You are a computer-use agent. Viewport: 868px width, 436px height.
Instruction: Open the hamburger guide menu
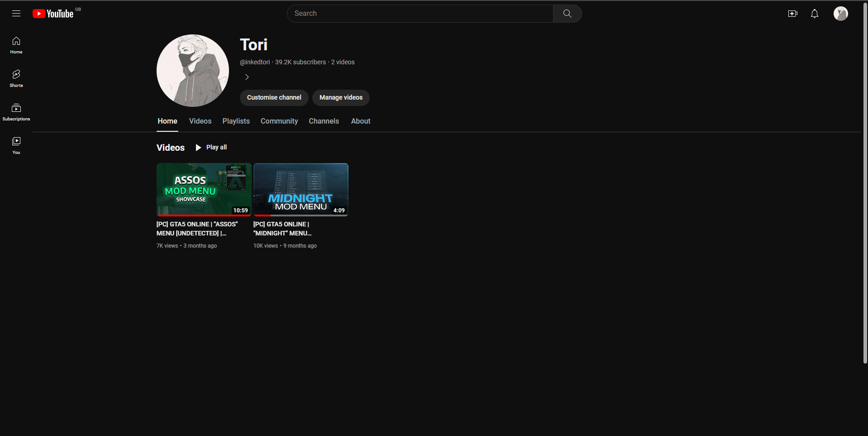(16, 14)
